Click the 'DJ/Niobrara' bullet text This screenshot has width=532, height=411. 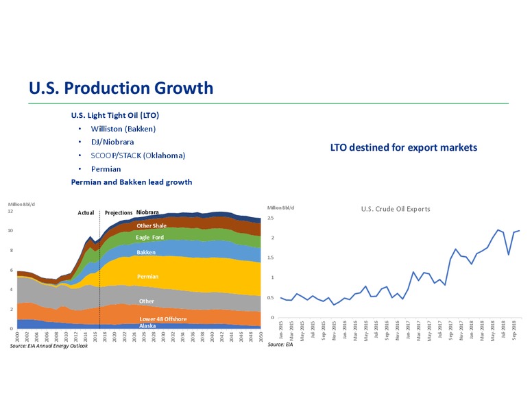pyautogui.click(x=112, y=142)
